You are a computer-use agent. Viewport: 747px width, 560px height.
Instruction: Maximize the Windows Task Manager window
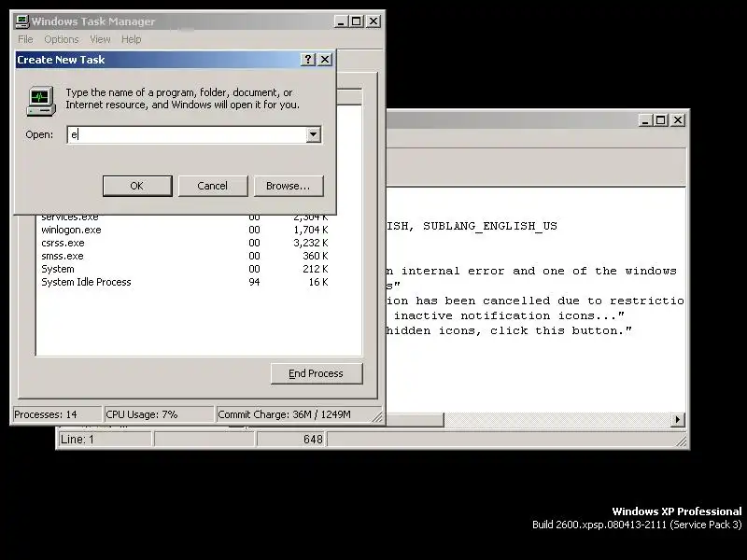(356, 21)
